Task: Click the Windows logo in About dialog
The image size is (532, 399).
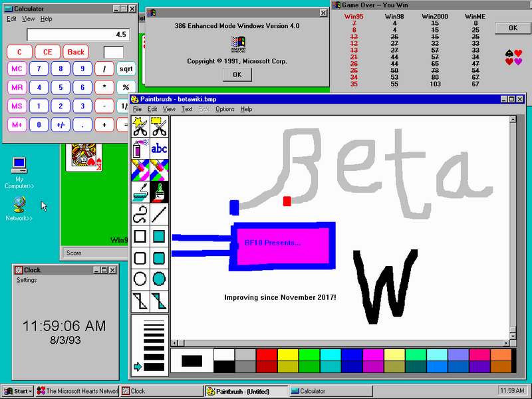Action: pos(238,44)
